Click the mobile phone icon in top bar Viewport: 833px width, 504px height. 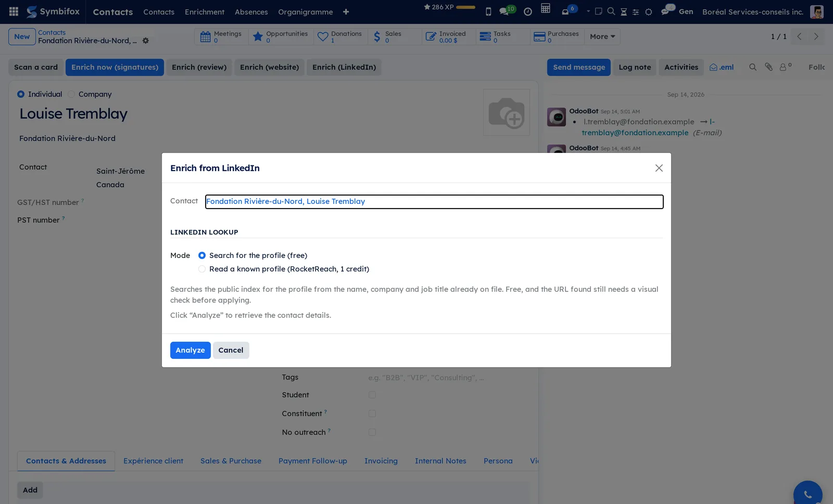click(x=488, y=11)
